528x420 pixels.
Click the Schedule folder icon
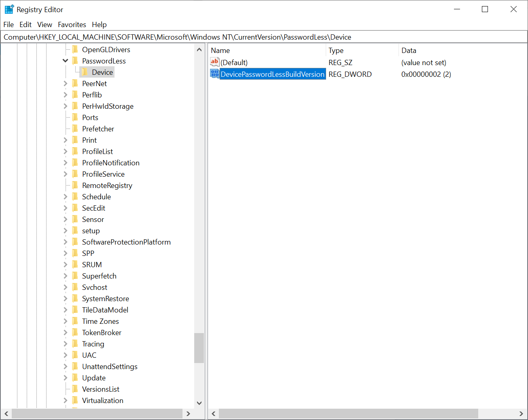75,197
